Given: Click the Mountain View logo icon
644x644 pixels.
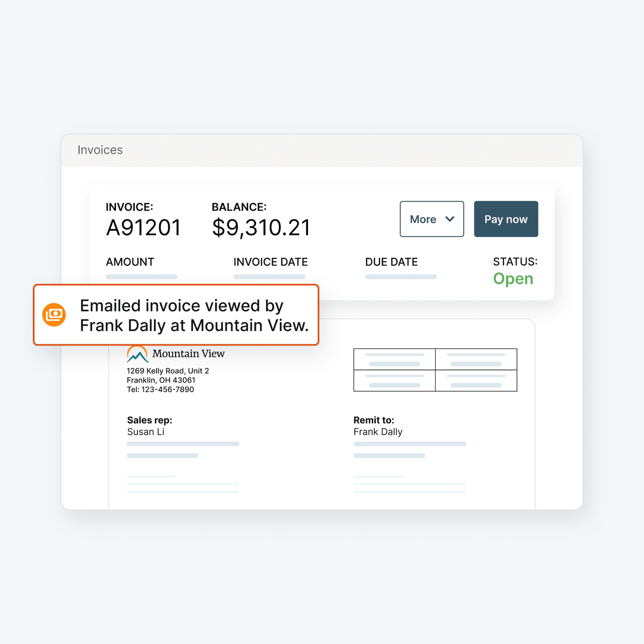Looking at the screenshot, I should click(137, 354).
